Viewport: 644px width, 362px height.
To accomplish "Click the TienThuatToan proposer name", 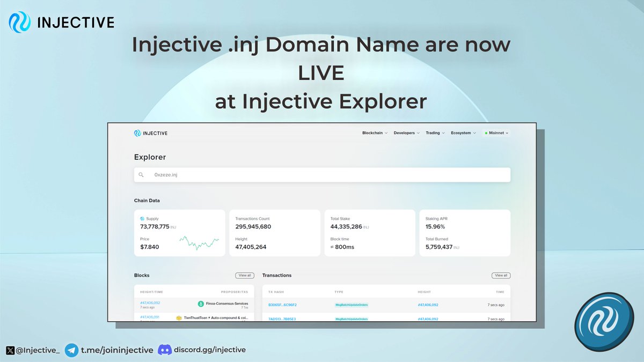I will pyautogui.click(x=216, y=317).
